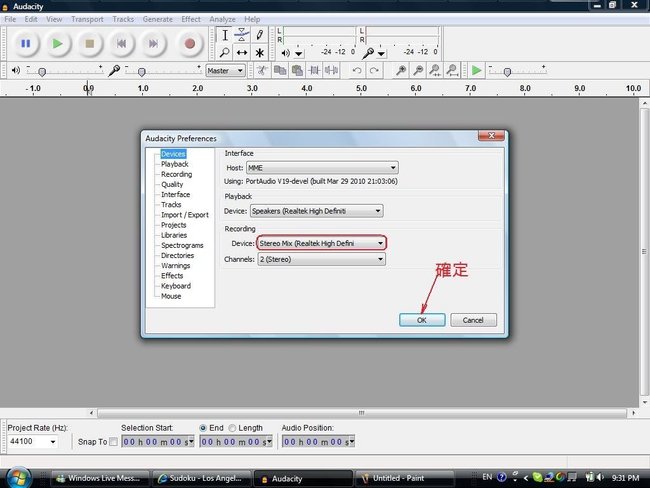Select the Zoom magnifier tool
The height and width of the screenshot is (488, 650).
224,53
